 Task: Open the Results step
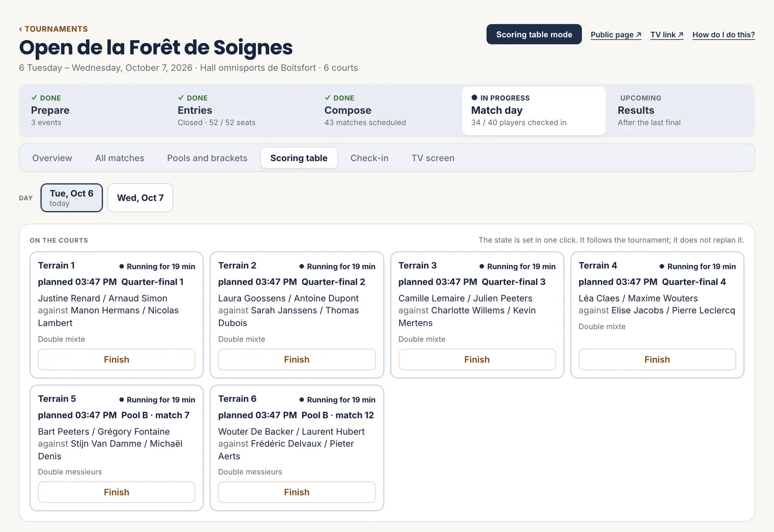(681, 111)
